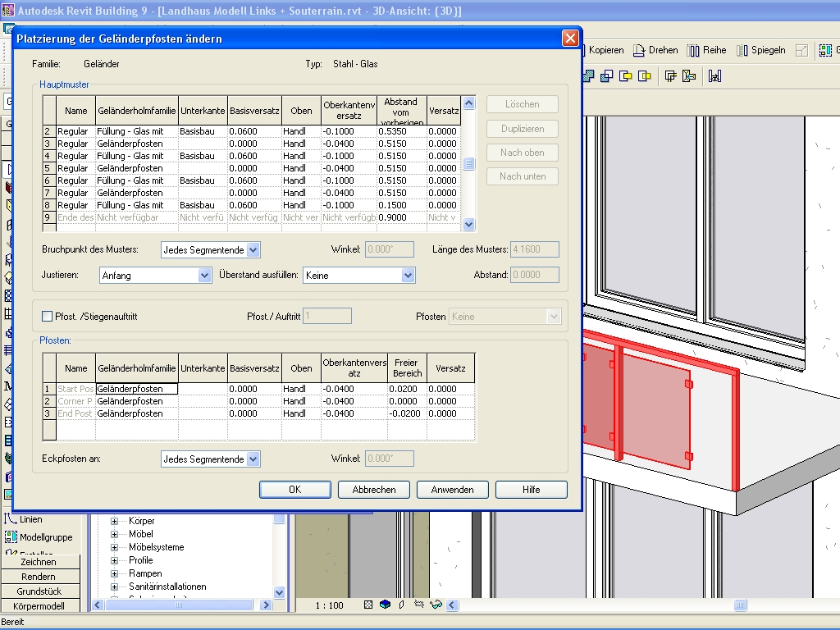Click the coping icon with blue arrow
Screen dimensions: 840x630
click(689, 76)
